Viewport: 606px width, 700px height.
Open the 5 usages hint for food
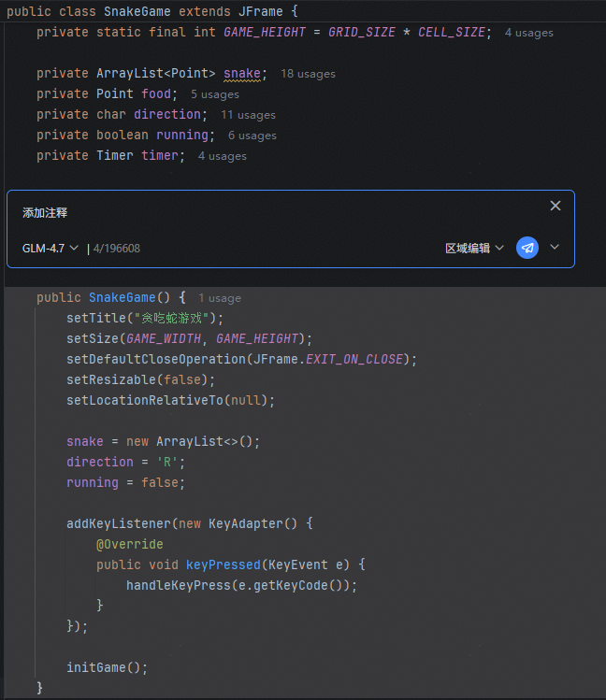tap(214, 94)
